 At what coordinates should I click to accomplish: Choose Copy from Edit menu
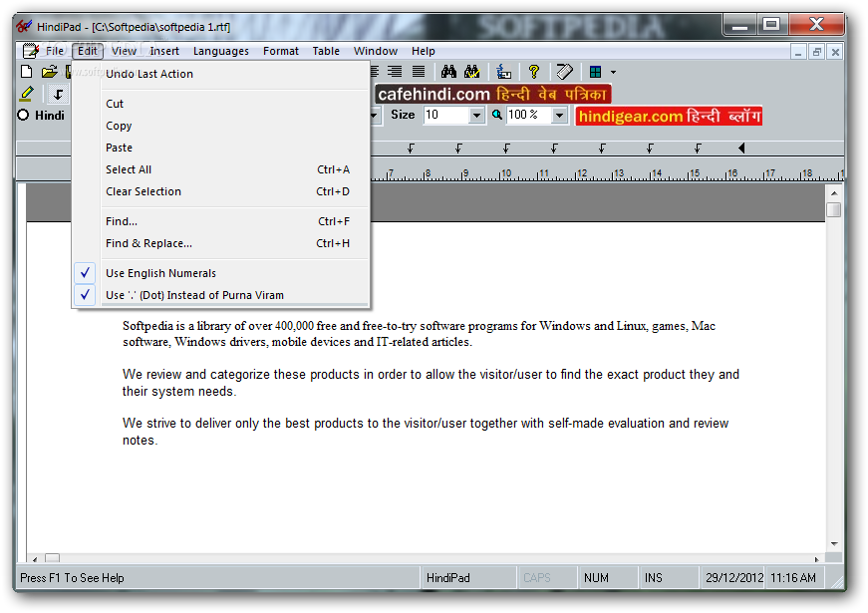220,126
